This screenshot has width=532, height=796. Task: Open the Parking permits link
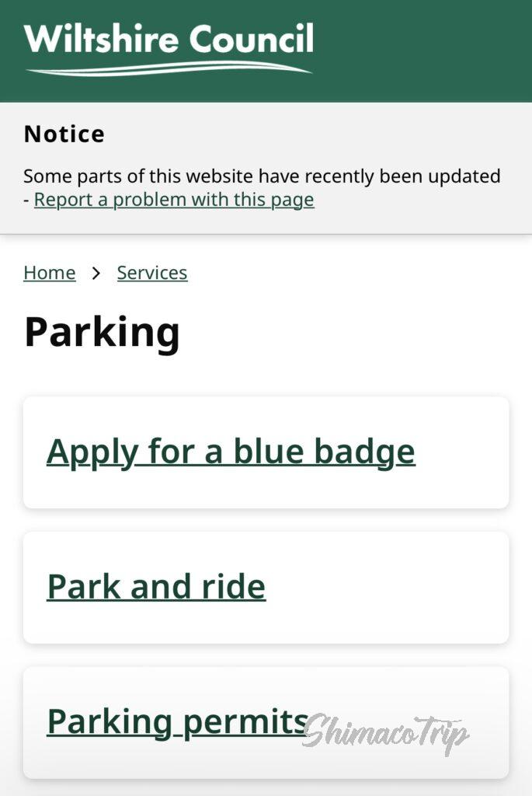click(x=177, y=721)
